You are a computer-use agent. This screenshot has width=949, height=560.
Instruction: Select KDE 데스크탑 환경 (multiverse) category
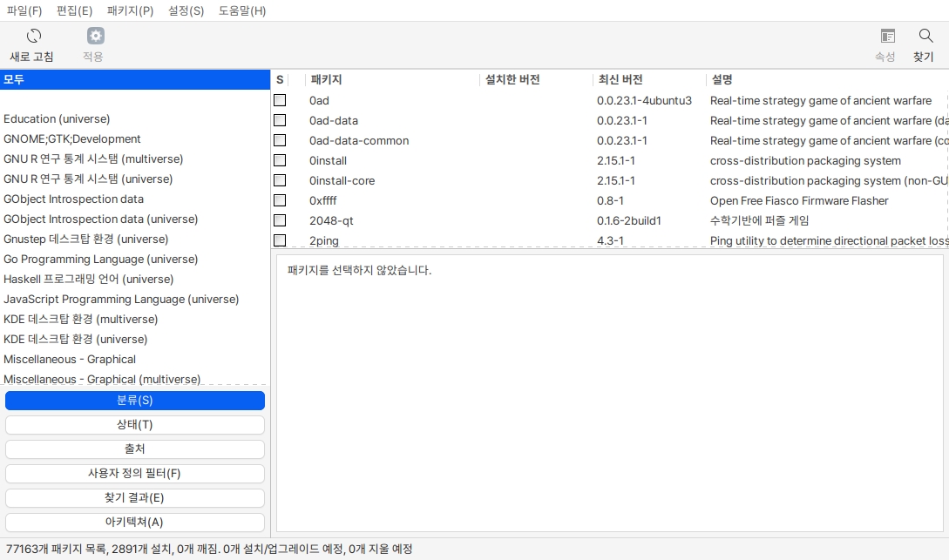pyautogui.click(x=81, y=319)
